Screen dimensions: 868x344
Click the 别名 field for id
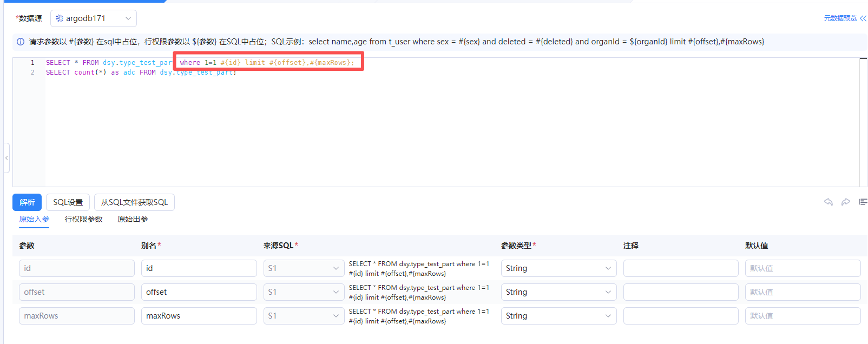click(199, 268)
